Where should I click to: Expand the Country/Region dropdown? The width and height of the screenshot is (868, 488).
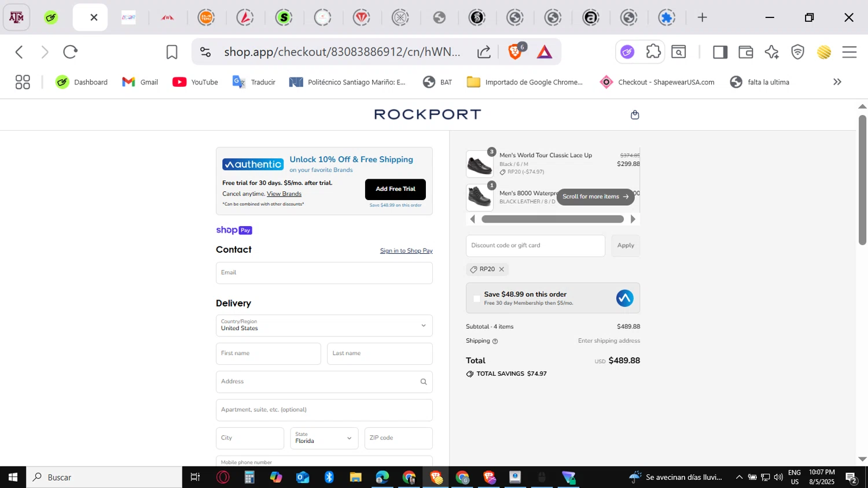324,326
